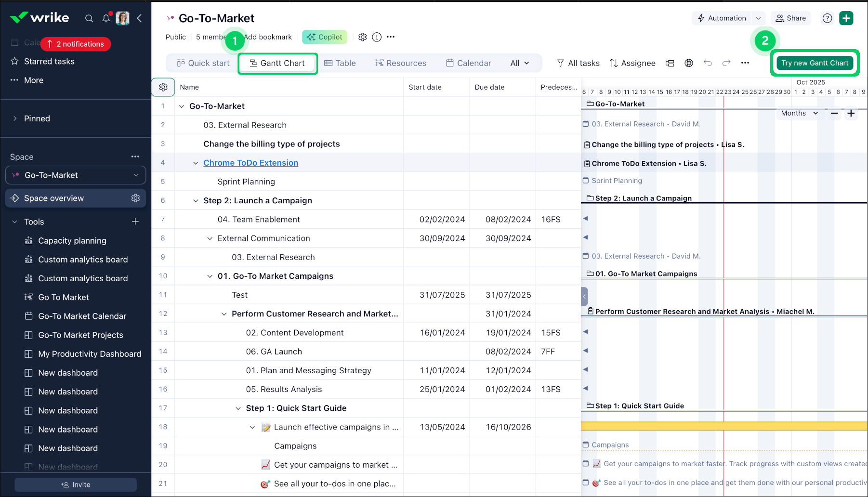This screenshot has height=497, width=868.
Task: Click the yellow Gantt bar for Launch campaigns
Action: (x=723, y=426)
